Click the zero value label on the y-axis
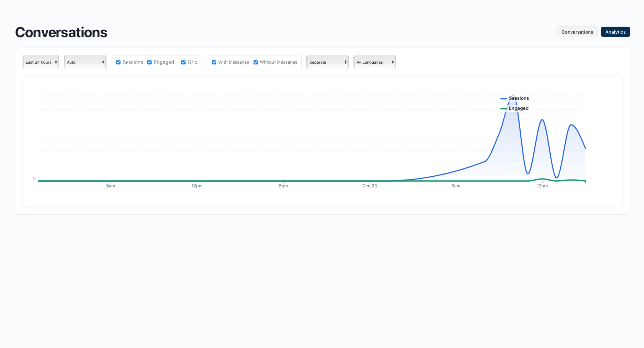The width and height of the screenshot is (644, 348). pos(34,178)
